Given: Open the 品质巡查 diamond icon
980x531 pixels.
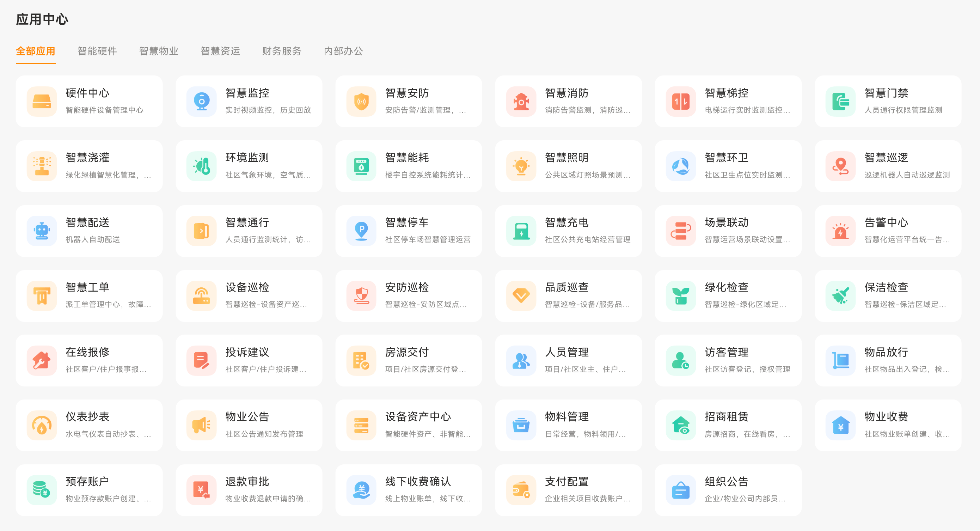Looking at the screenshot, I should (x=521, y=296).
